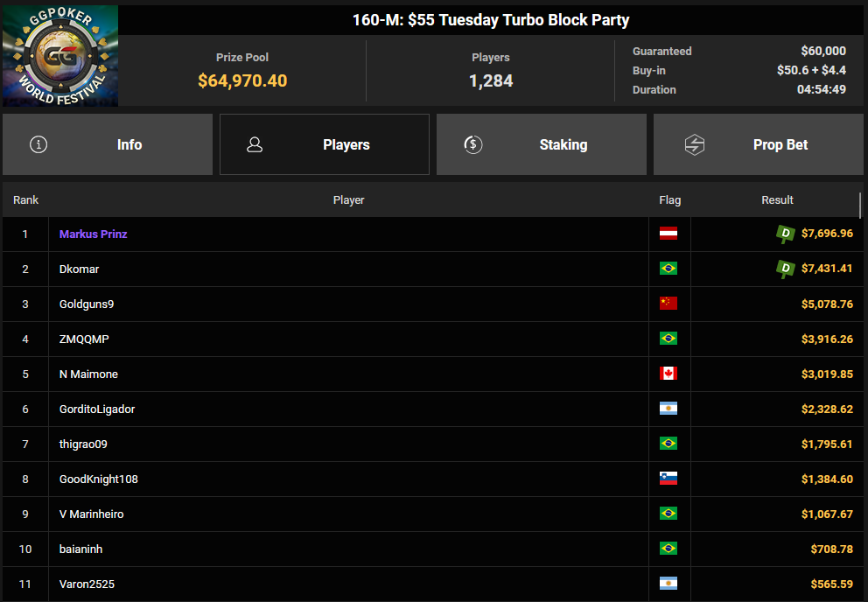Image resolution: width=868 pixels, height=602 pixels.
Task: Click the Prop Bet hexagon icon
Action: pos(694,144)
